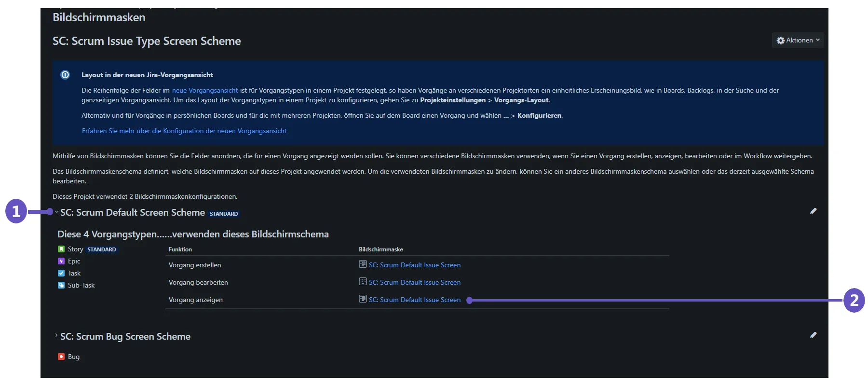Open the 'neue Vorgangsansicht' link

(205, 90)
